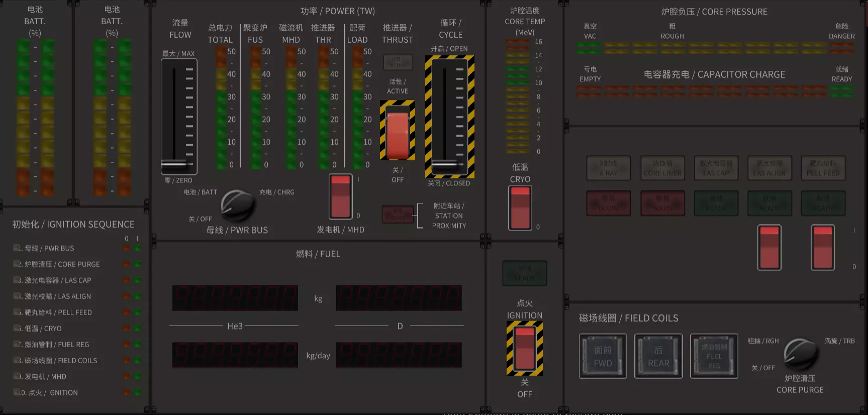Click the LOAD power bar gauge
The image size is (868, 415).
point(357,108)
